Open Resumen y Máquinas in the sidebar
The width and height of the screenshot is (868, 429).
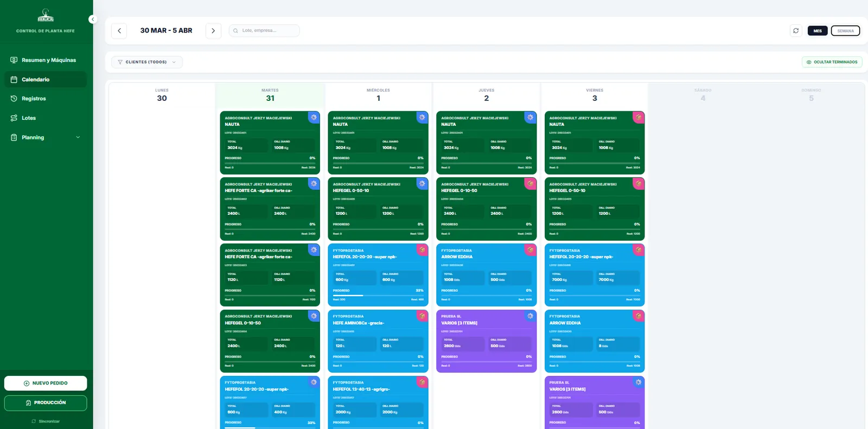(x=46, y=60)
